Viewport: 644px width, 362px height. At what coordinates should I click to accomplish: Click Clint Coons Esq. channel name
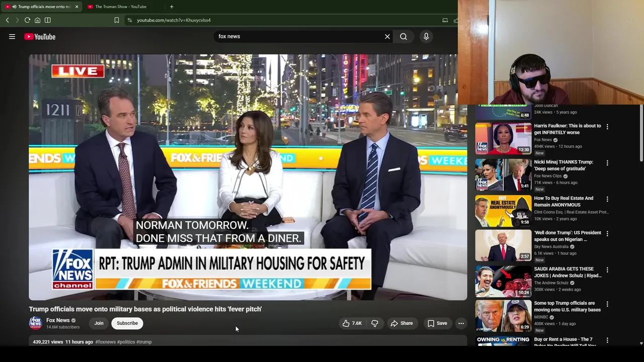click(x=571, y=212)
